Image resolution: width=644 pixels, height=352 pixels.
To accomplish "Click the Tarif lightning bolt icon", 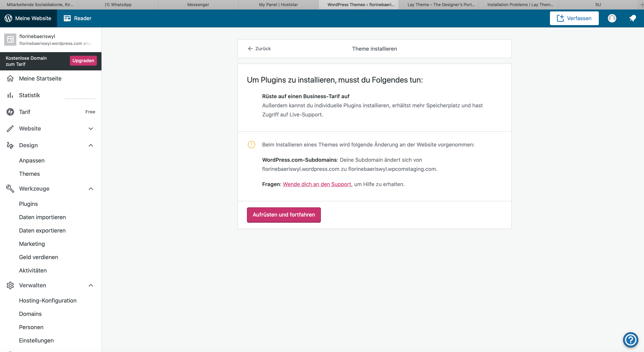I will (10, 112).
